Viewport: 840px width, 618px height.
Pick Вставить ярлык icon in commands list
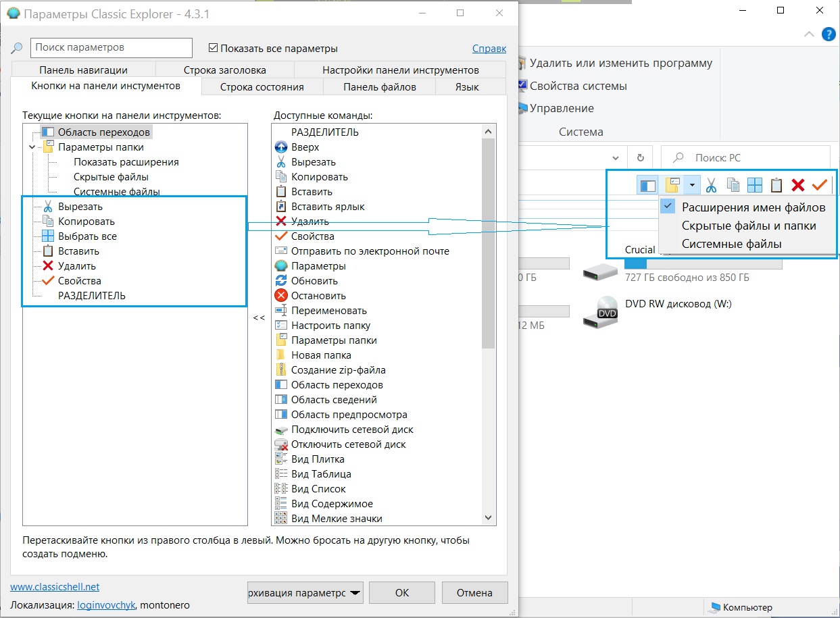pyautogui.click(x=281, y=207)
